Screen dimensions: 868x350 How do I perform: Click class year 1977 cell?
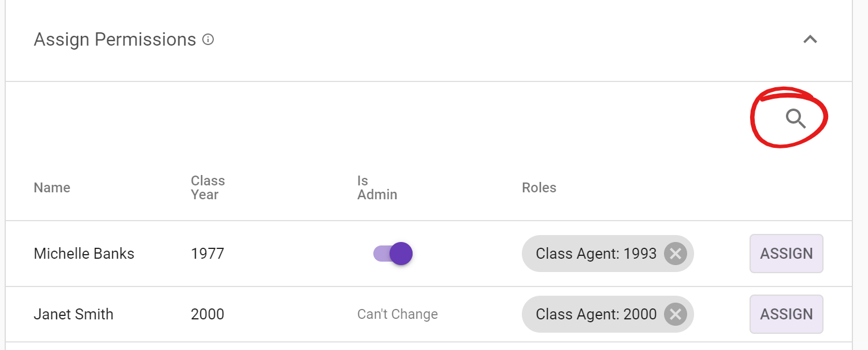pyautogui.click(x=207, y=254)
